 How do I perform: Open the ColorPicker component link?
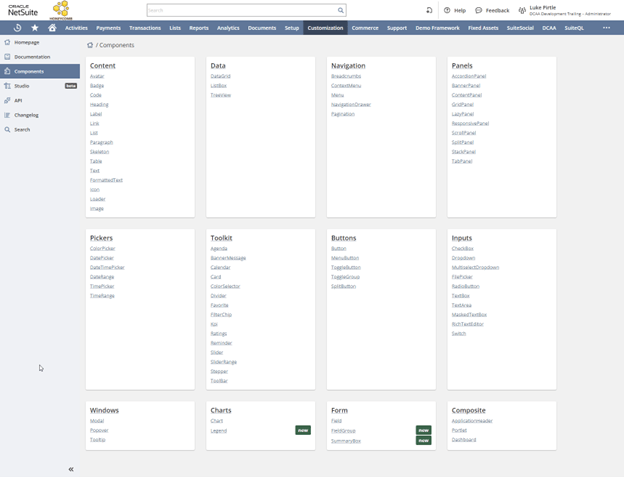[x=102, y=248]
